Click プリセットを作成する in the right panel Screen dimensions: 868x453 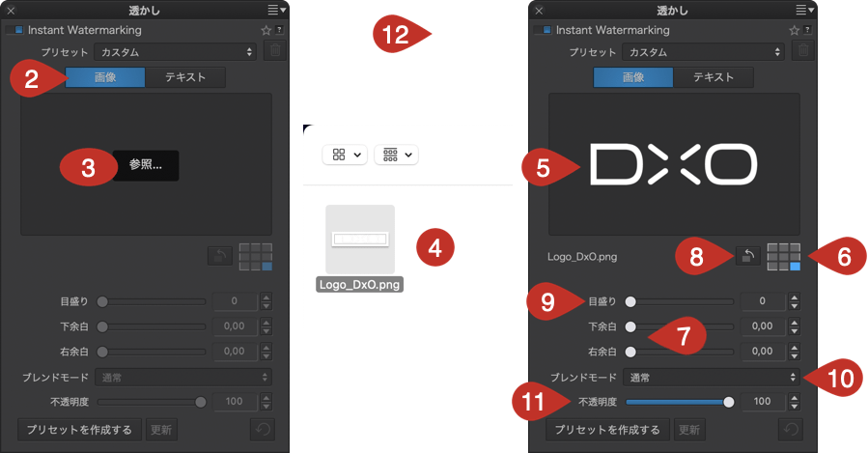(608, 430)
